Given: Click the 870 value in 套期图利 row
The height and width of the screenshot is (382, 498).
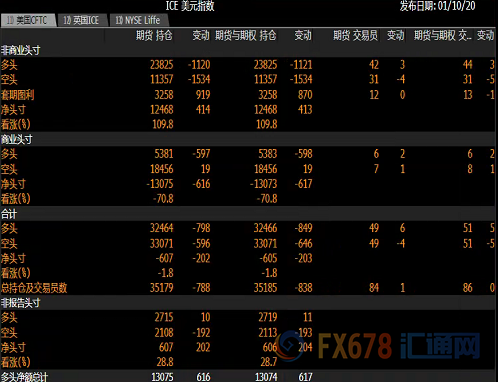Looking at the screenshot, I should [x=305, y=95].
